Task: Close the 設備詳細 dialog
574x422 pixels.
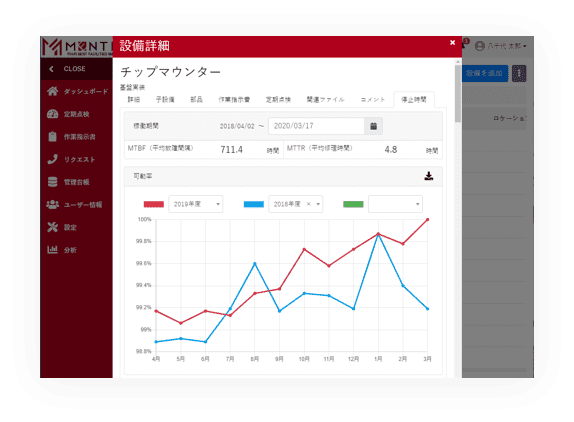Action: (x=452, y=42)
